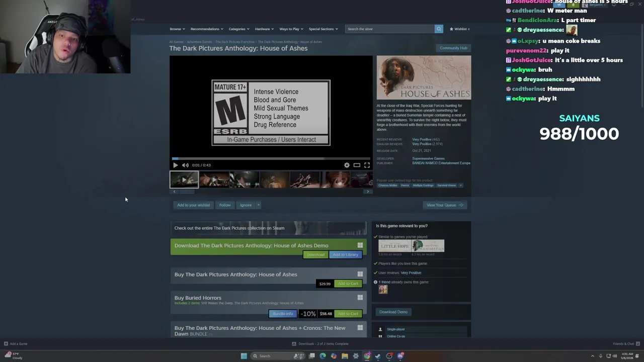The height and width of the screenshot is (362, 644).
Task: Open the All Games breadcrumb link
Action: pos(176,42)
